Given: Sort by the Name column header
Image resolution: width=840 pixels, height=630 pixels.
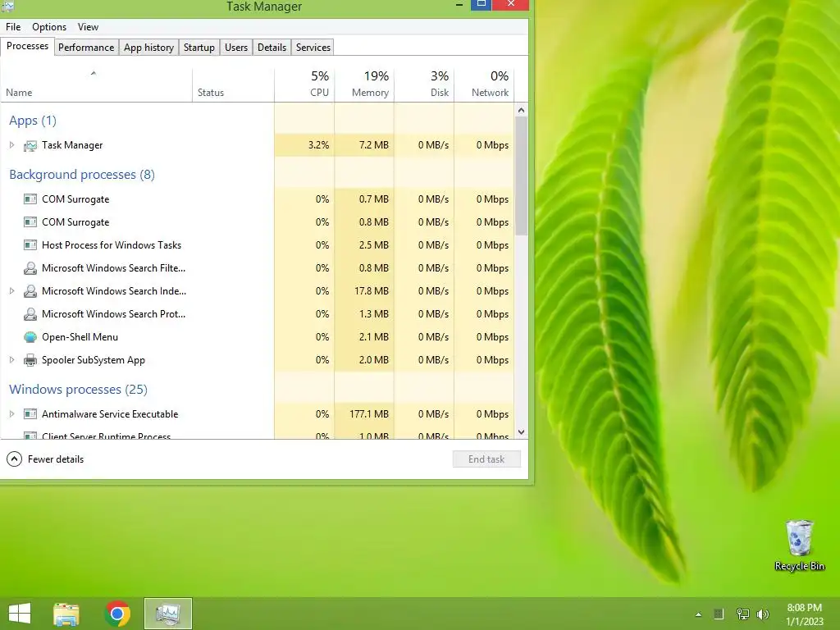Looking at the screenshot, I should (97, 85).
